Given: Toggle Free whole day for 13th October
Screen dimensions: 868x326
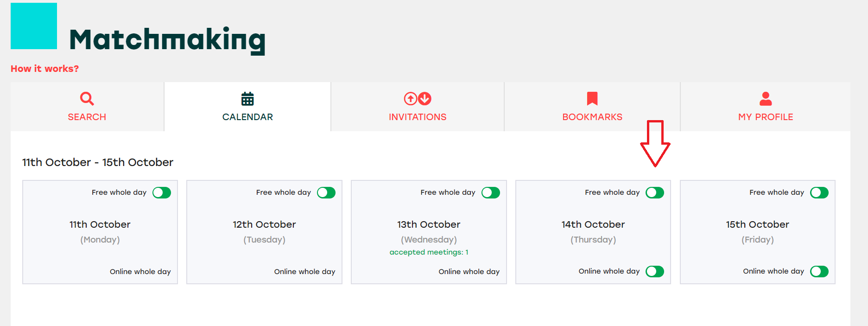Looking at the screenshot, I should (x=491, y=192).
